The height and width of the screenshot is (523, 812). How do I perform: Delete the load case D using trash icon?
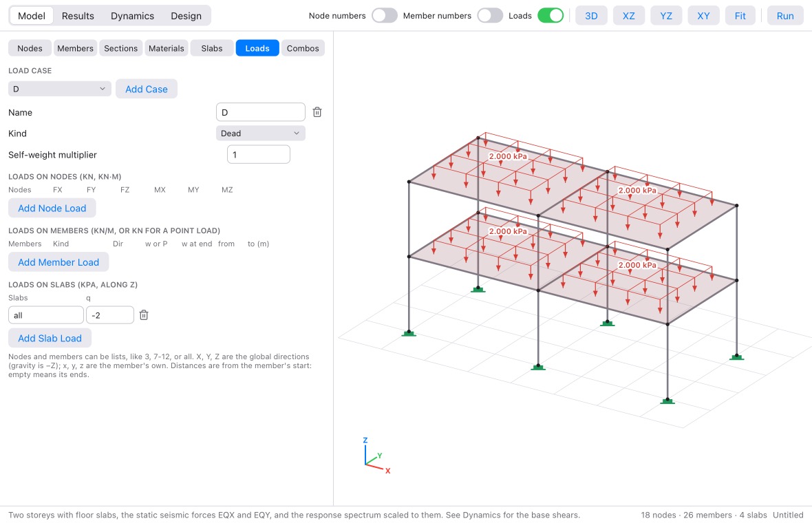tap(317, 112)
